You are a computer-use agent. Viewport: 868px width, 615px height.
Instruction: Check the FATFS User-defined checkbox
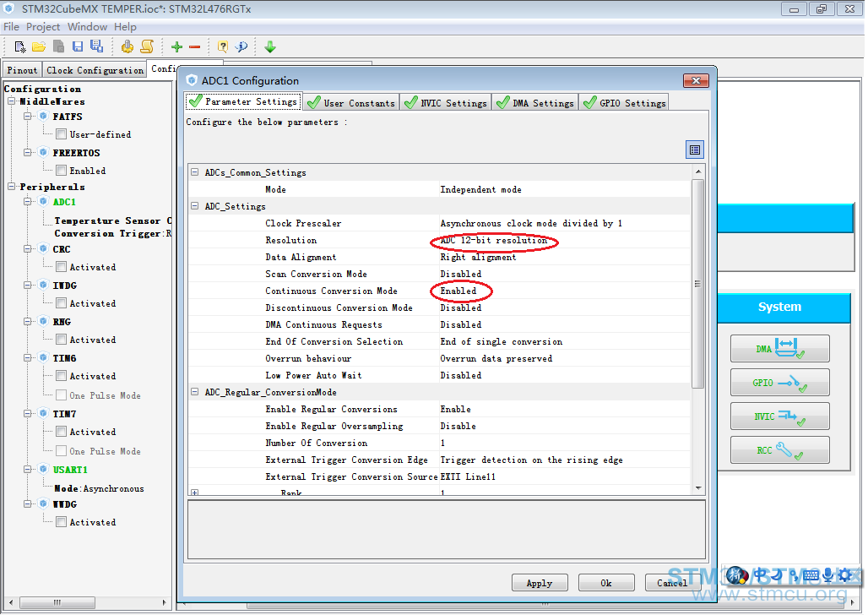pos(62,134)
